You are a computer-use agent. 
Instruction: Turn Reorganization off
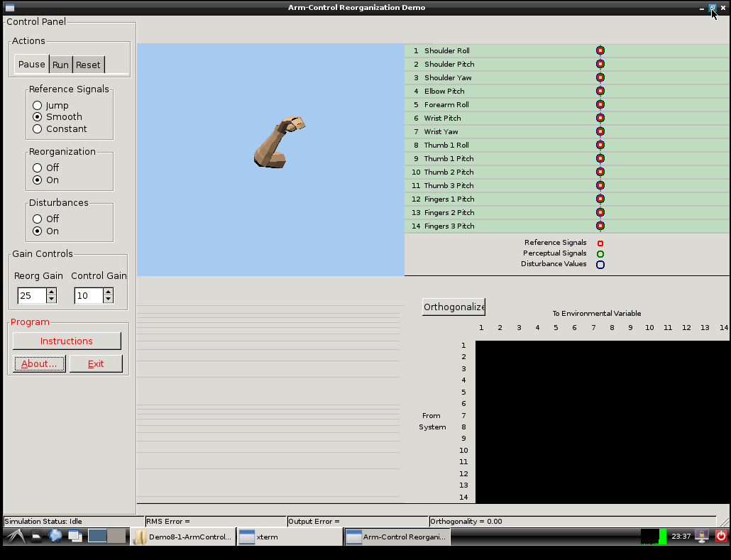(x=38, y=168)
